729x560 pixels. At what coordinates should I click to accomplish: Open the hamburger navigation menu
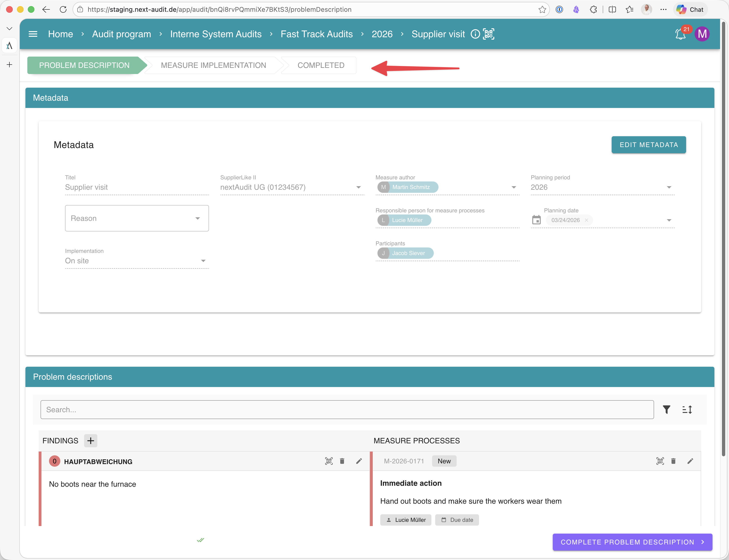(33, 34)
